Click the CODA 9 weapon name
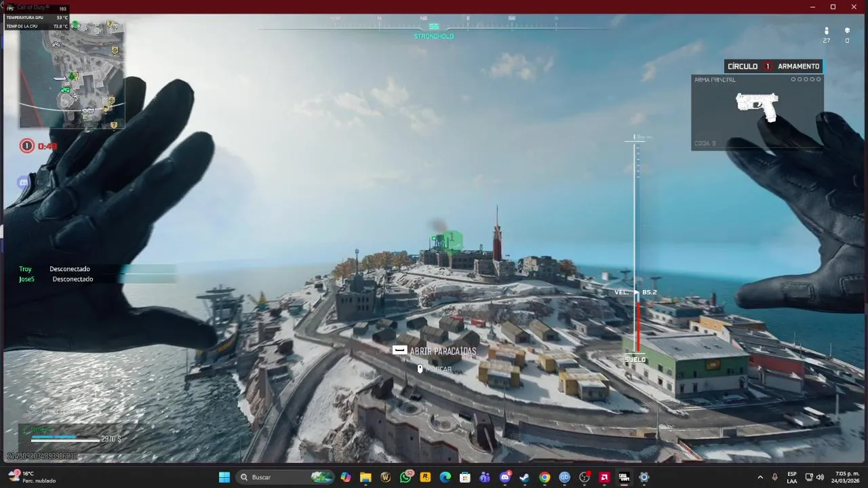This screenshot has width=868, height=488. [705, 144]
